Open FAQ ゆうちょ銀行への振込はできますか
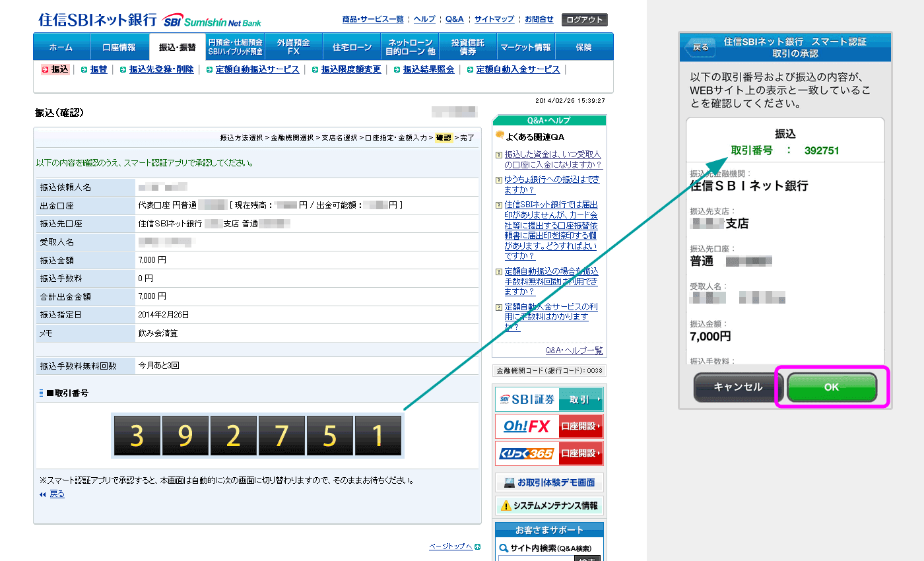The image size is (924, 561). pos(552,185)
